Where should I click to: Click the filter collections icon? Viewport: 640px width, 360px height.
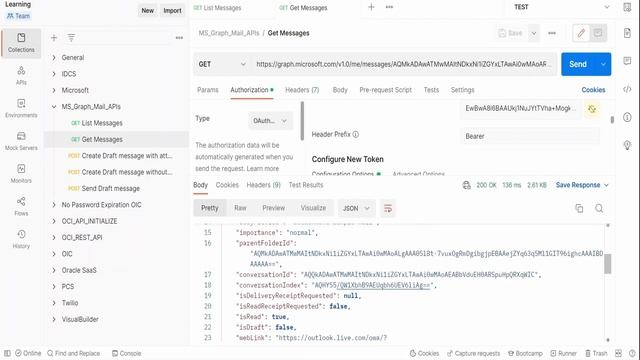coord(71,38)
